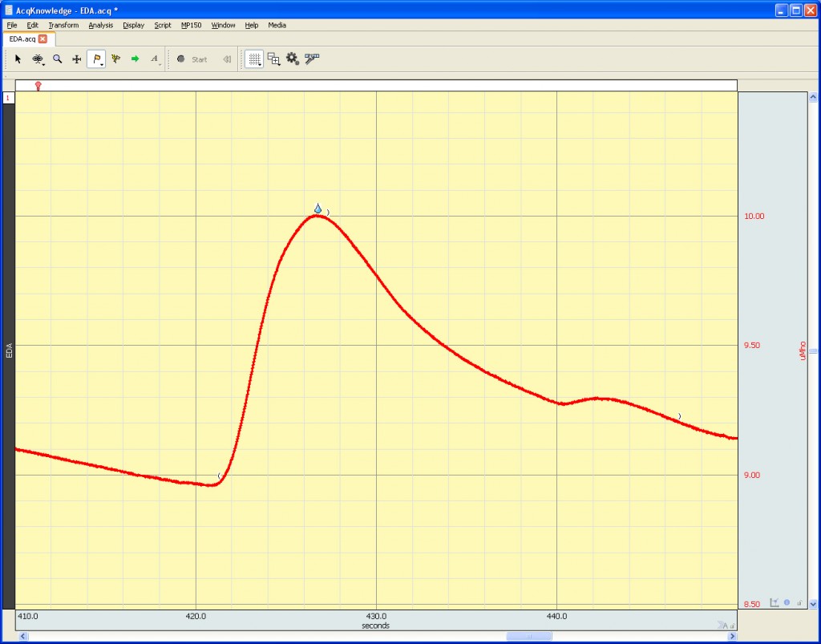
Task: Minimize the AcqKnowledge window
Action: [782, 10]
